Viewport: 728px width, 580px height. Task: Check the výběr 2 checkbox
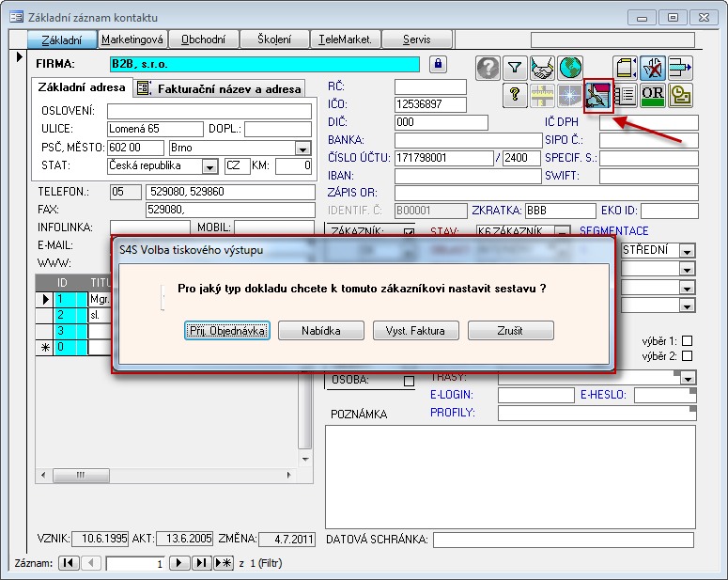coord(688,356)
